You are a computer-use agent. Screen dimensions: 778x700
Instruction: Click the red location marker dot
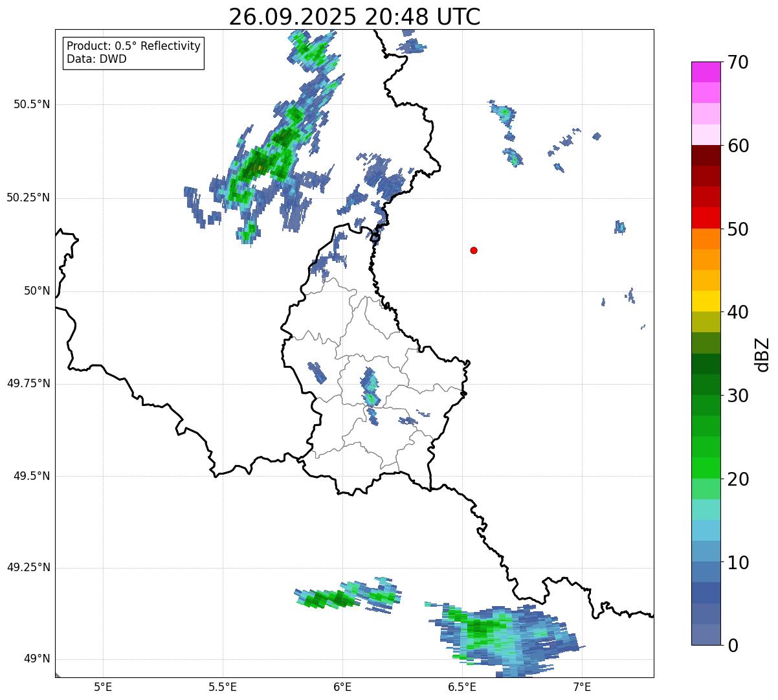[474, 250]
